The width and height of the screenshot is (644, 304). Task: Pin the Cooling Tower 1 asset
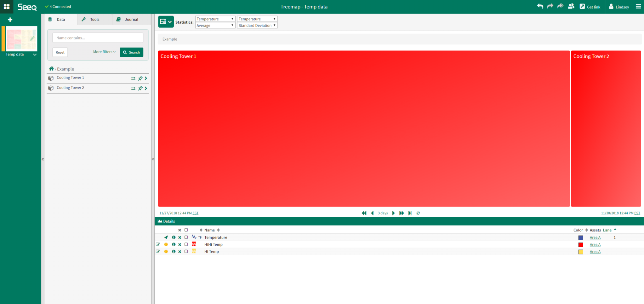point(140,78)
